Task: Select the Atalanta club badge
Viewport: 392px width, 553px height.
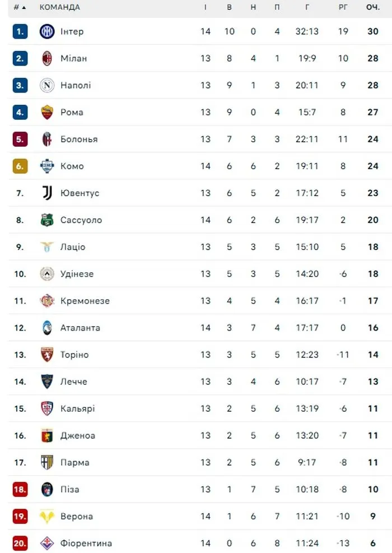Action: 47,328
